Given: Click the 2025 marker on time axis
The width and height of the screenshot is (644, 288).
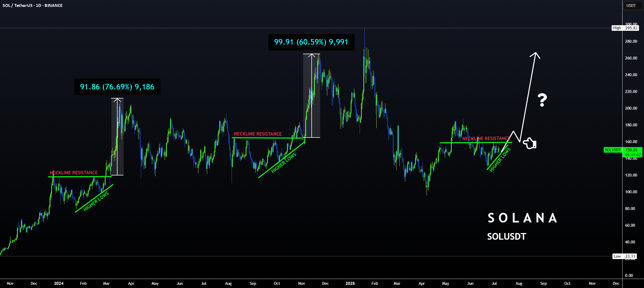Looking at the screenshot, I should 350,283.
